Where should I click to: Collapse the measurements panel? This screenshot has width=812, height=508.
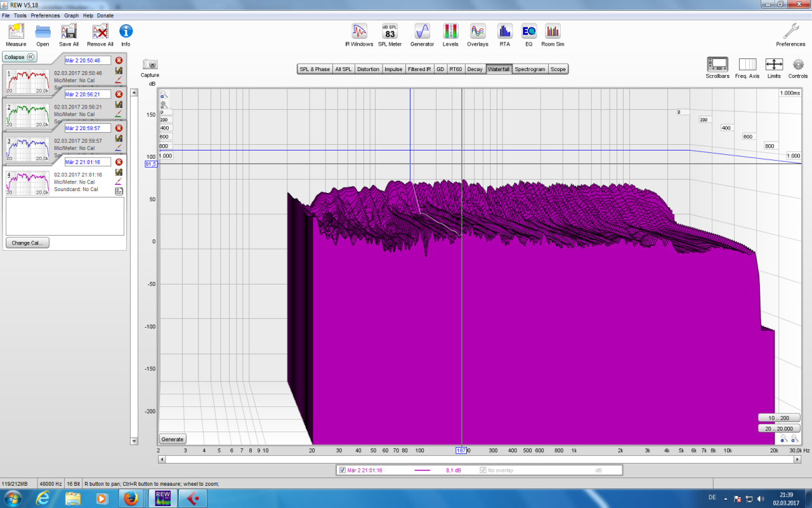[20, 57]
